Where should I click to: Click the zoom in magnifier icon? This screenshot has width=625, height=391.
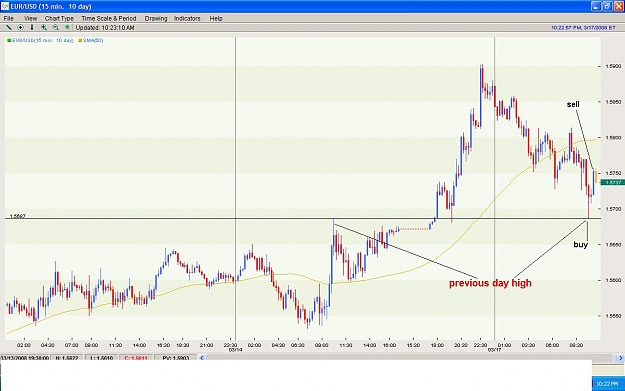[44, 28]
